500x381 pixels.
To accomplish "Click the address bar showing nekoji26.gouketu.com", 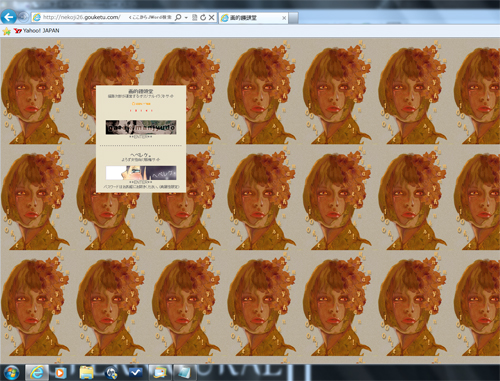I will 82,17.
